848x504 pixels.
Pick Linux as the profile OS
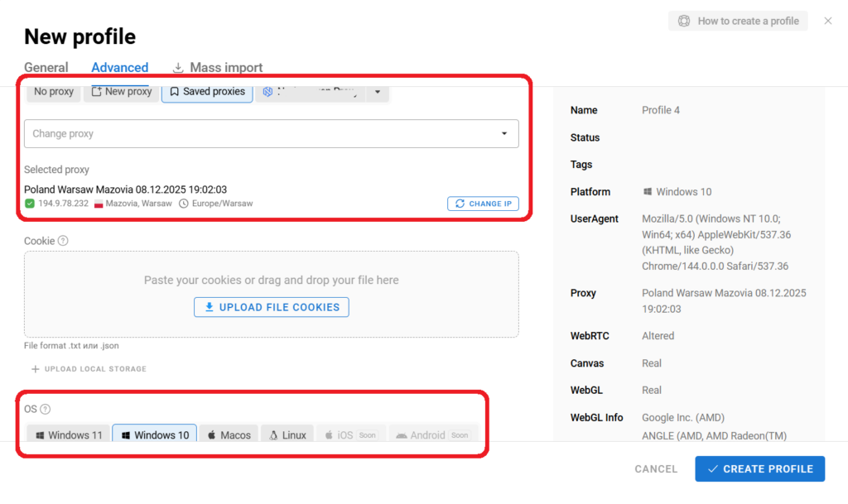[287, 434]
